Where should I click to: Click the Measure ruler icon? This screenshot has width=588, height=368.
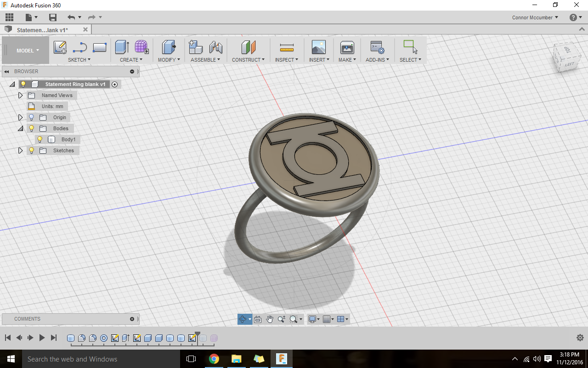tap(287, 47)
